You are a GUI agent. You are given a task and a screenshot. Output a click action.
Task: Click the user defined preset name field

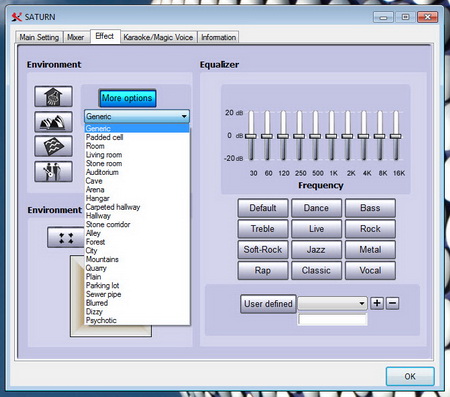tap(332, 319)
